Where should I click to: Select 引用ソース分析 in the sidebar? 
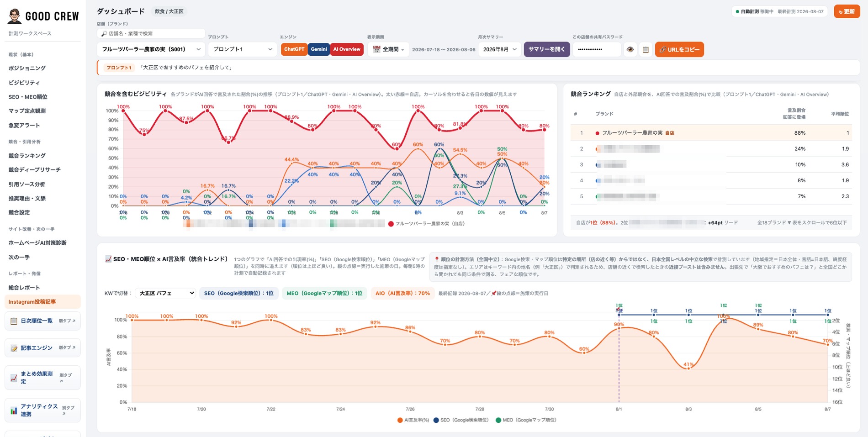(26, 184)
